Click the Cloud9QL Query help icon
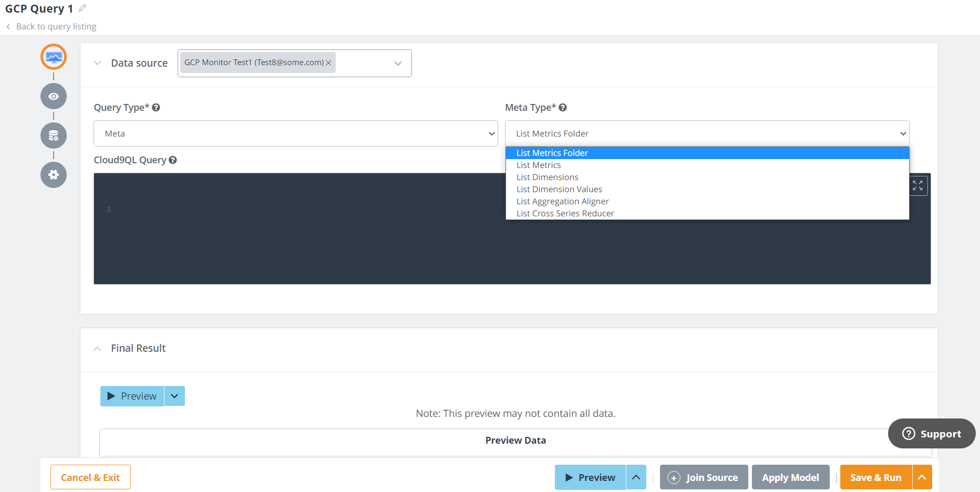This screenshot has width=980, height=492. (x=173, y=160)
